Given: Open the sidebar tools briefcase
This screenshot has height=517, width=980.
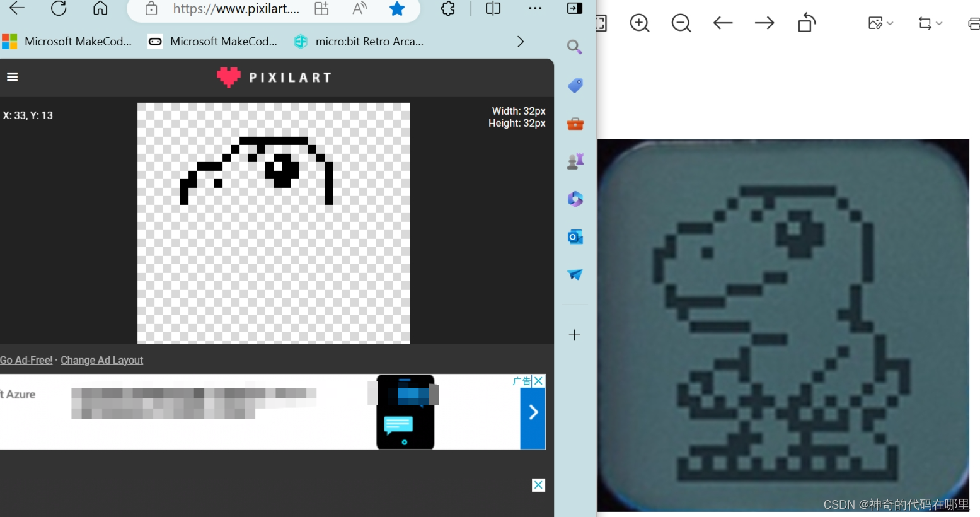Looking at the screenshot, I should tap(575, 124).
